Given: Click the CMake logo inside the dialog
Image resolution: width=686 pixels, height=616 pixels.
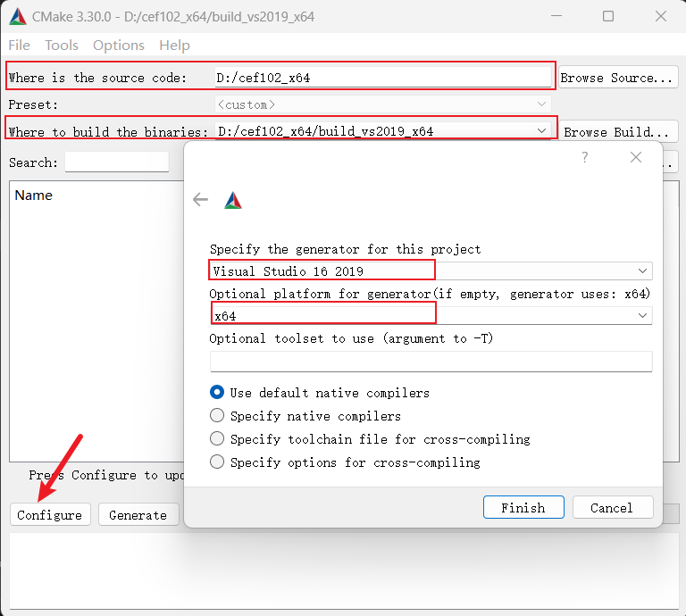Looking at the screenshot, I should point(233,201).
